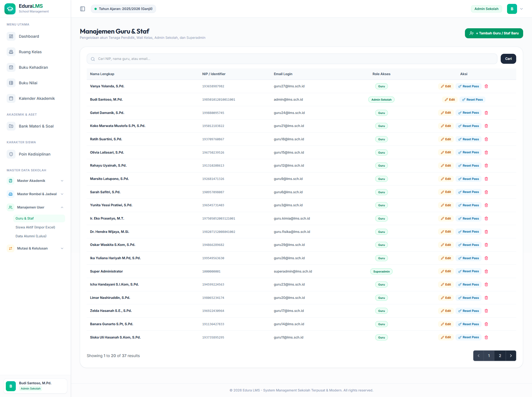Edit Budi Santoso's record
Image resolution: width=532 pixels, height=397 pixels.
click(450, 100)
